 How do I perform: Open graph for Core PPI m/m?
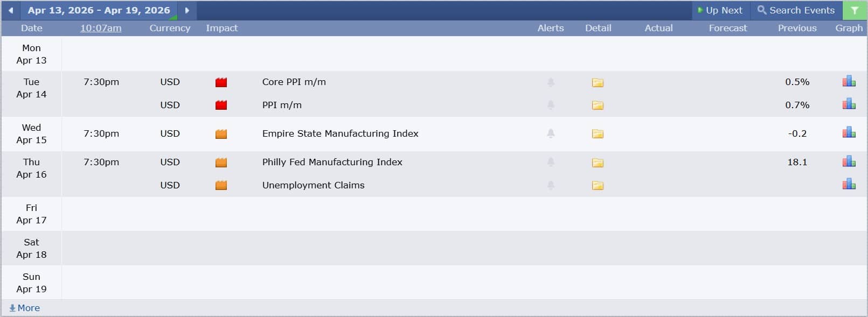pyautogui.click(x=849, y=81)
